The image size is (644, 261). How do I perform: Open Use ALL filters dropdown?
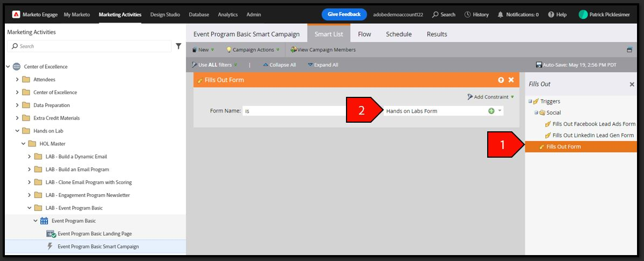(214, 65)
